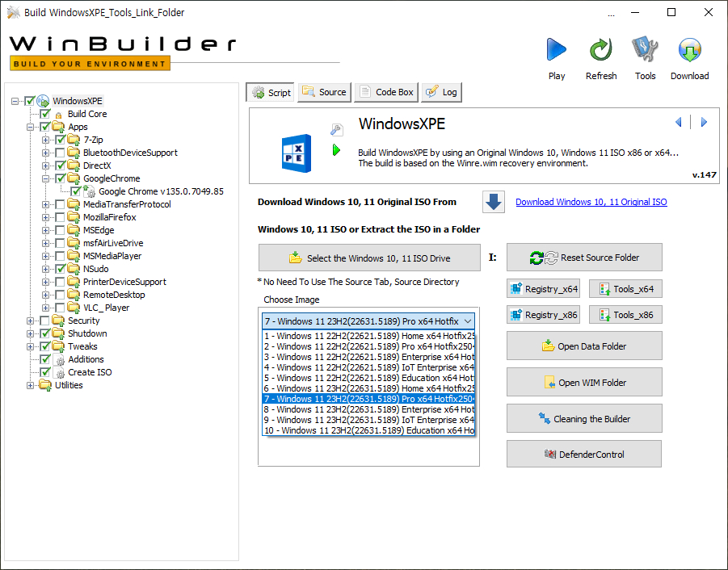This screenshot has width=728, height=570.
Task: Switch to the Source tab
Action: (x=324, y=92)
